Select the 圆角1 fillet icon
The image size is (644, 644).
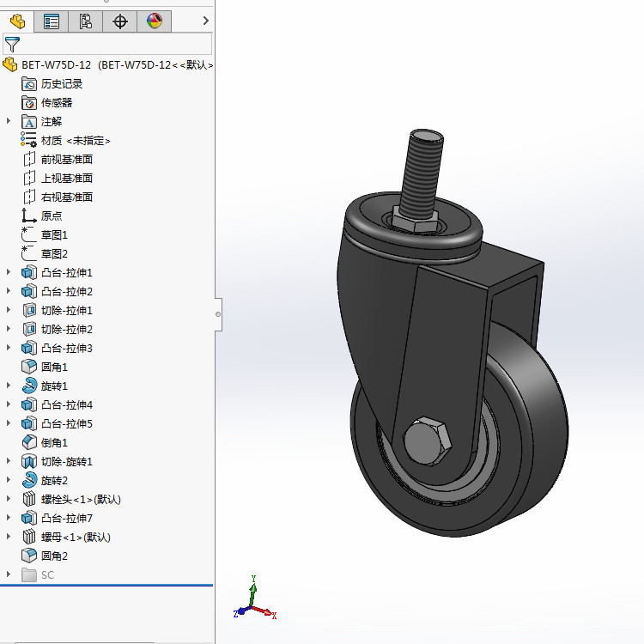(x=28, y=367)
